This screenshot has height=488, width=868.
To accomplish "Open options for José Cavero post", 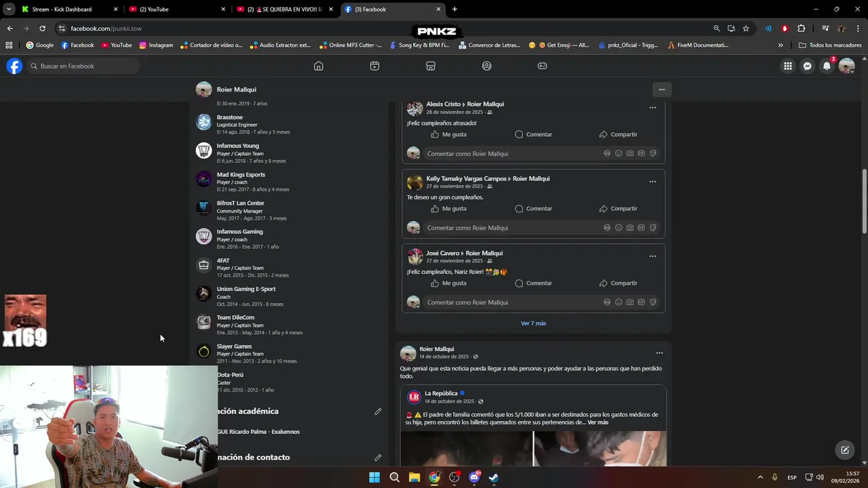I will [x=652, y=256].
